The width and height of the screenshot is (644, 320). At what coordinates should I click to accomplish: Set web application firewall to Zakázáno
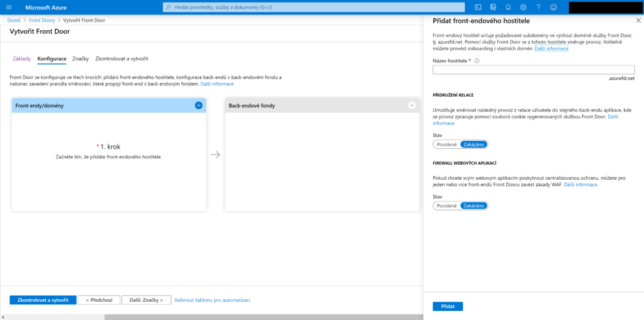pyautogui.click(x=474, y=206)
